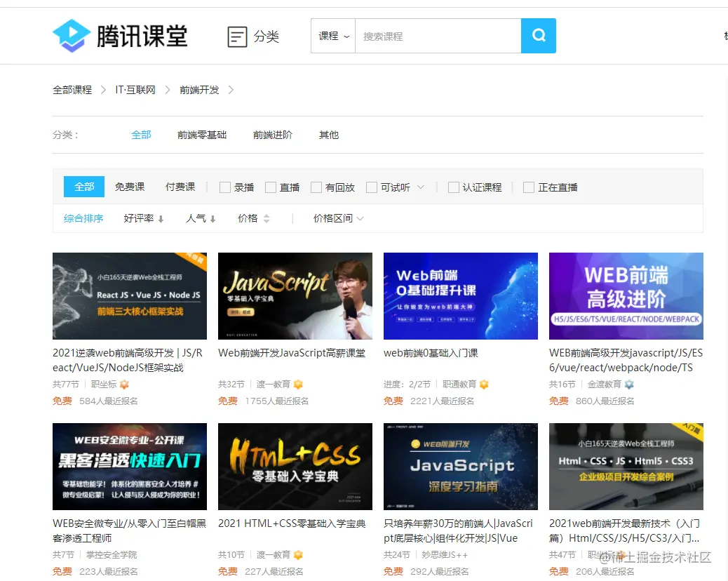This screenshot has height=581, width=728.
Task: Click the badge icon beside 金渡教育
Action: pos(629,384)
